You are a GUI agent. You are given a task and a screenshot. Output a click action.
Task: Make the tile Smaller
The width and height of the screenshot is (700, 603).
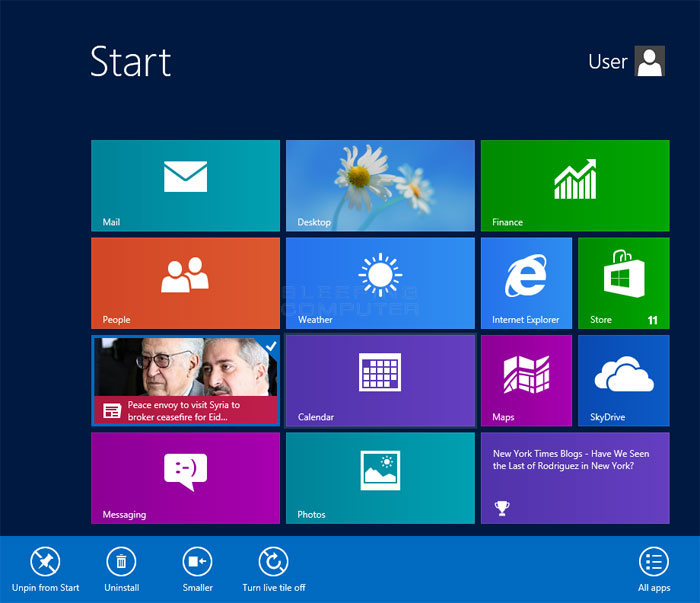(197, 570)
